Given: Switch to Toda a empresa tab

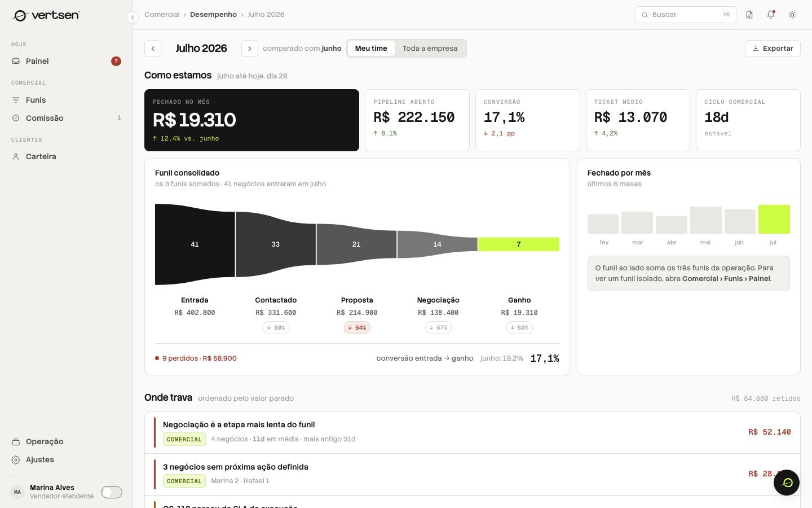Looking at the screenshot, I should point(430,49).
